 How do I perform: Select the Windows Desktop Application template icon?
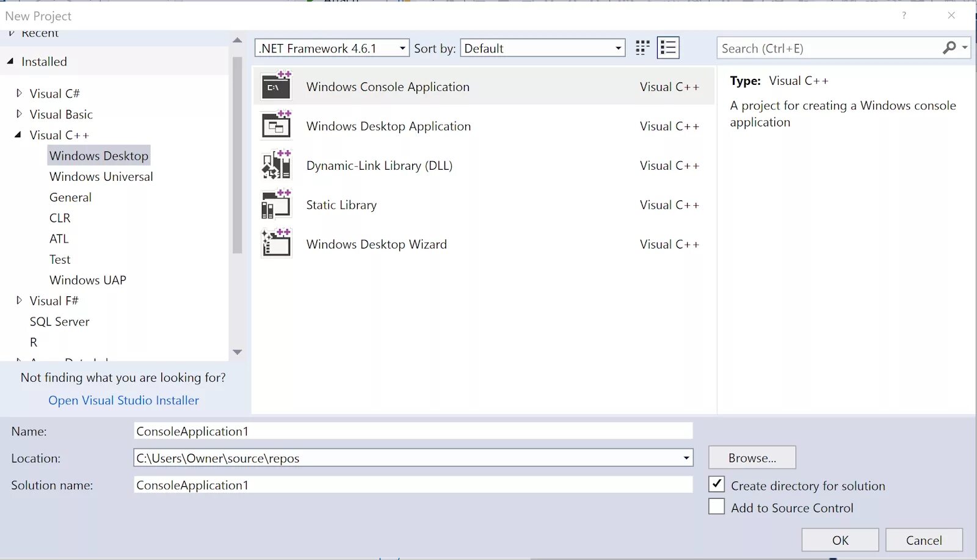click(276, 125)
